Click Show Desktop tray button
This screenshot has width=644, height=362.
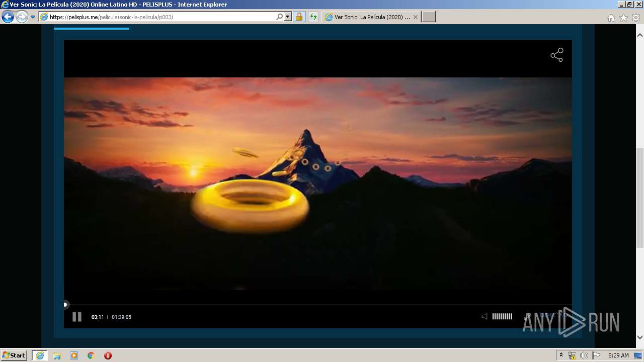click(x=638, y=355)
